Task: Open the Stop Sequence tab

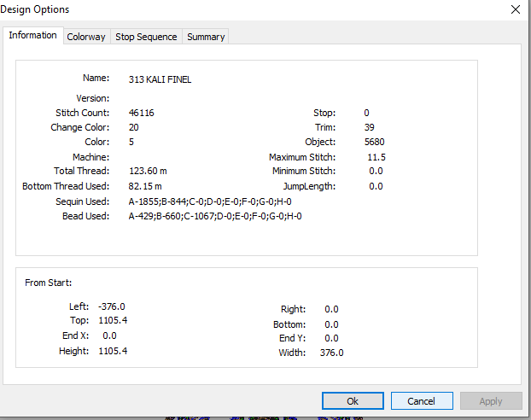Action: 146,37
